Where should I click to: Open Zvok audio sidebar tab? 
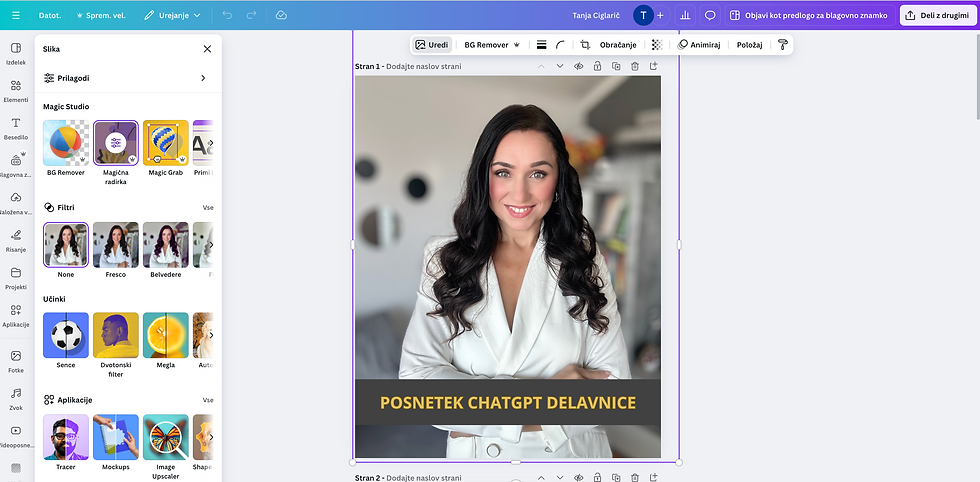click(x=16, y=399)
